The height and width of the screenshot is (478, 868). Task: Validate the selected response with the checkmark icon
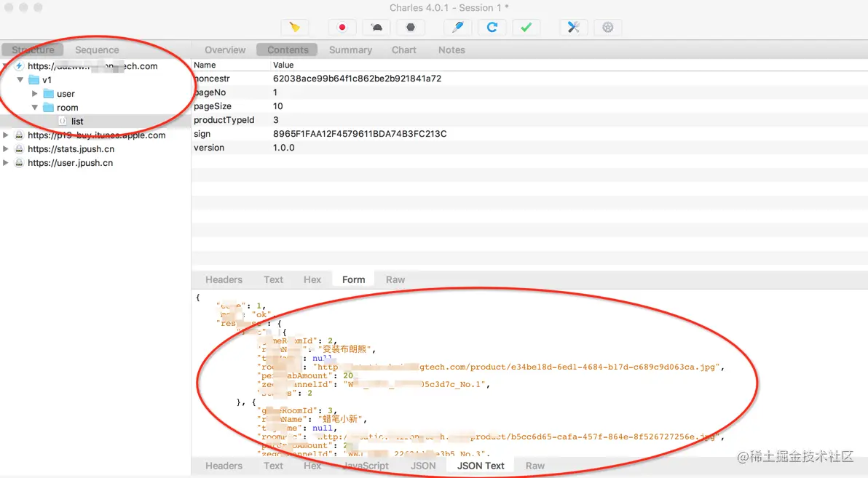tap(526, 27)
